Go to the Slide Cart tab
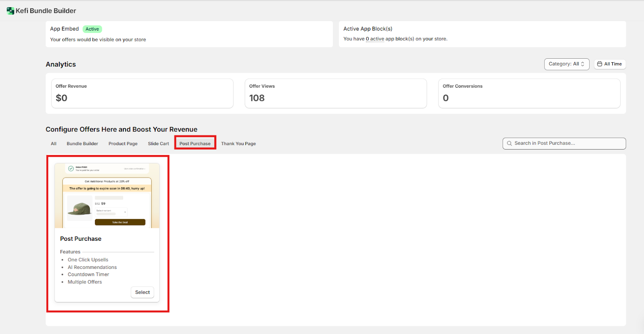 point(158,144)
